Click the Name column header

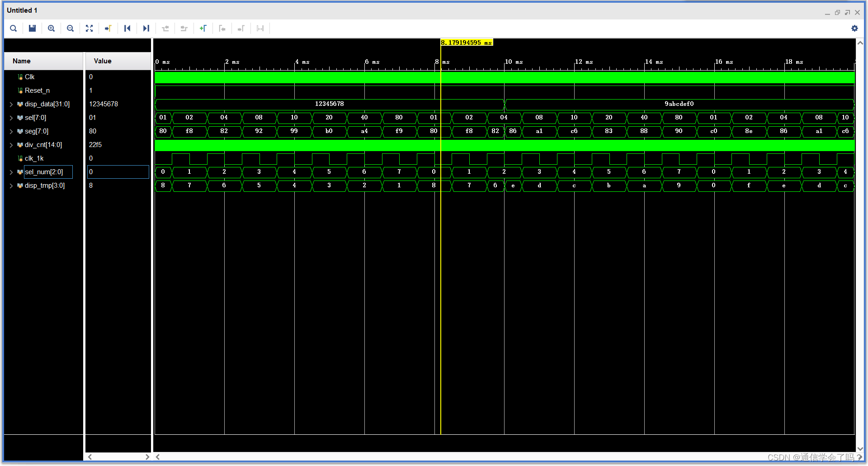(43, 61)
